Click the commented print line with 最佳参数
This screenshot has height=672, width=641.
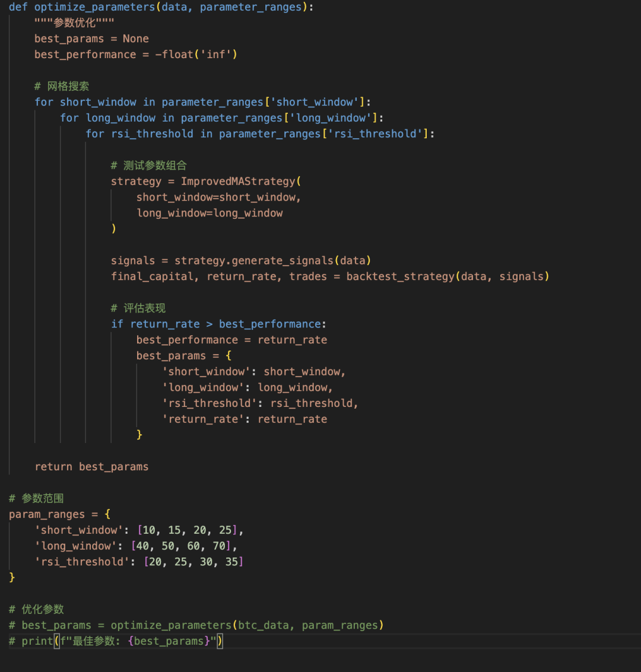(116, 641)
